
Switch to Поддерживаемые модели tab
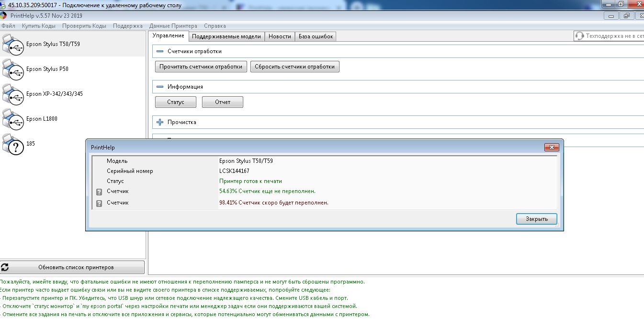tap(226, 36)
